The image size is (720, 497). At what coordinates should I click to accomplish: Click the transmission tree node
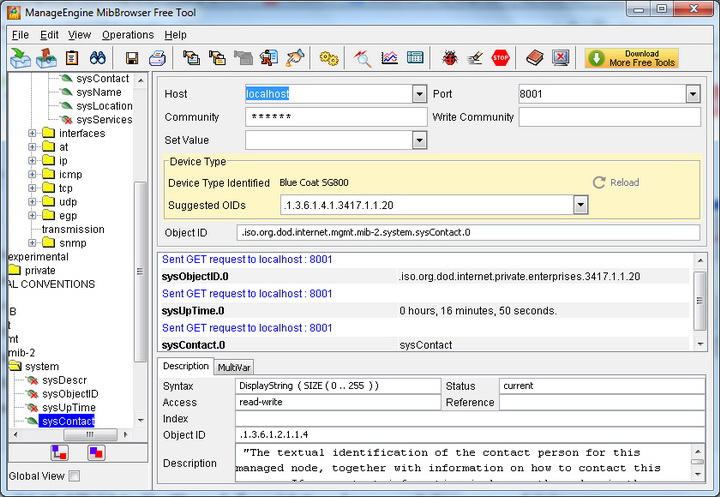73,229
